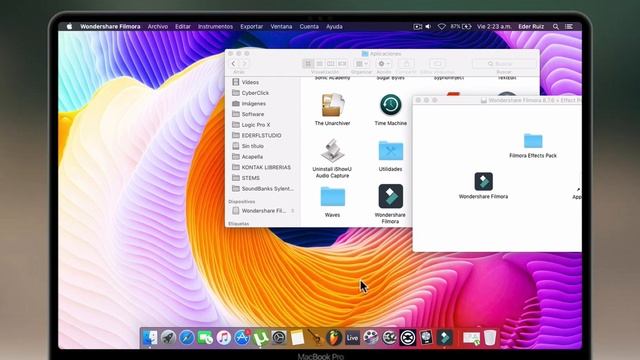Open the Ayuda menu
The image size is (640, 360).
click(334, 27)
